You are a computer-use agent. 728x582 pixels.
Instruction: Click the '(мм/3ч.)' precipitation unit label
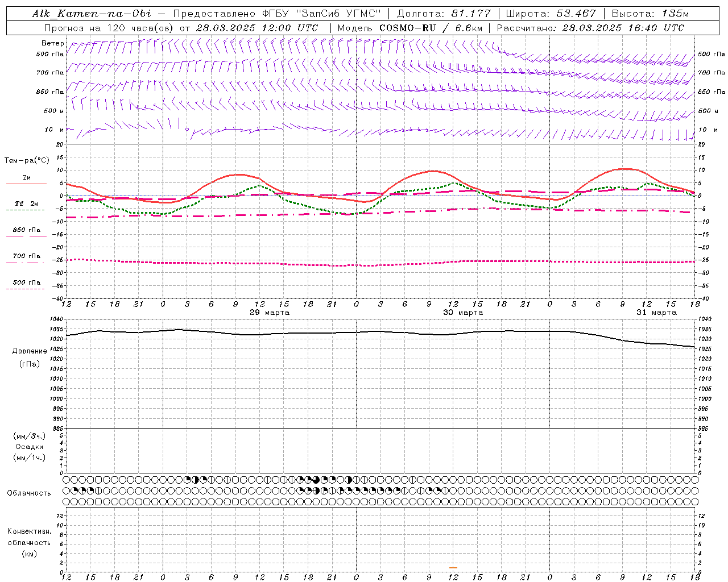tap(30, 436)
